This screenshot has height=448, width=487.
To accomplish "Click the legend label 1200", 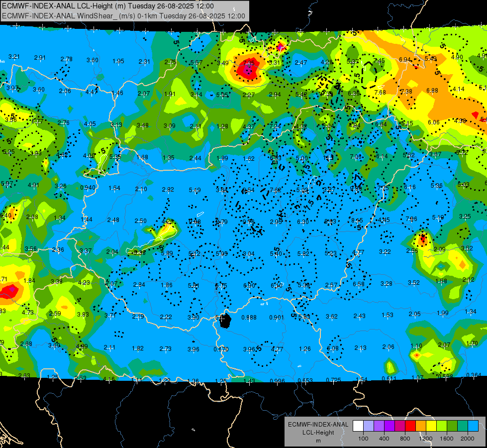I will click(425, 439).
